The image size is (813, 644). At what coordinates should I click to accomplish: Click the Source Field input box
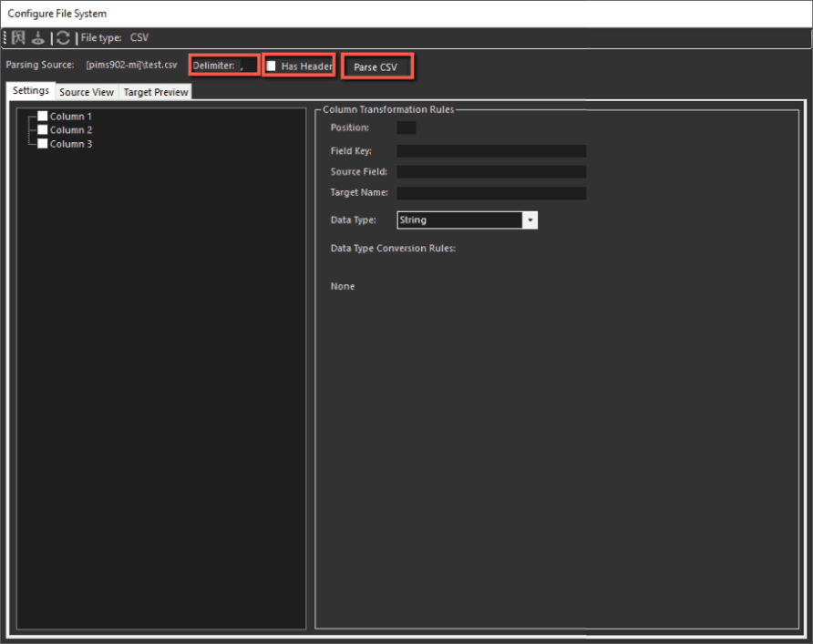point(491,171)
